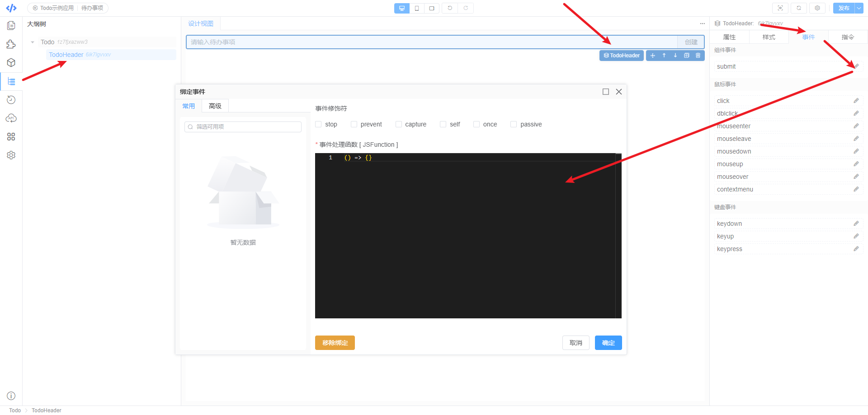Enable the self event modifier
The height and width of the screenshot is (415, 868).
tap(443, 124)
